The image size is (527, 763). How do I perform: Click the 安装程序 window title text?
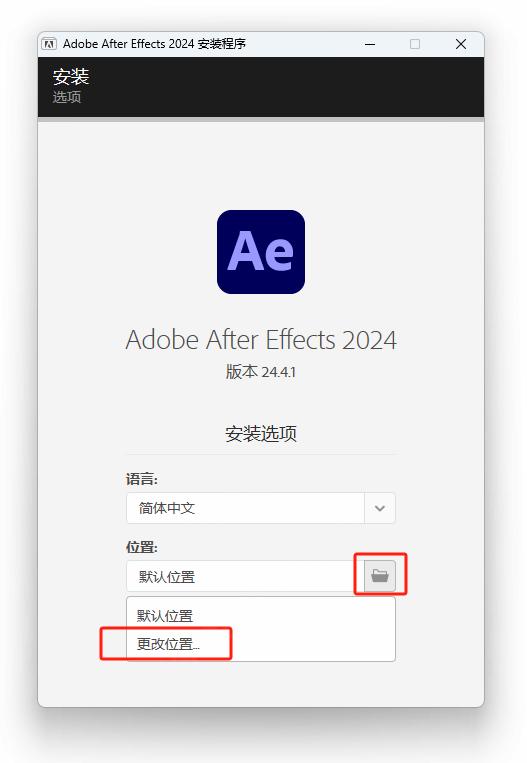point(221,44)
